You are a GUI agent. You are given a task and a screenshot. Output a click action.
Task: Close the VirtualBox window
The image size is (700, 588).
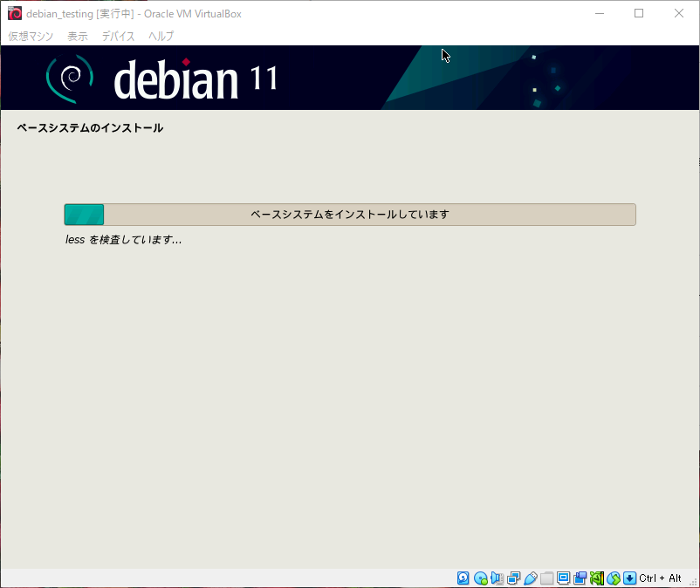(x=678, y=13)
